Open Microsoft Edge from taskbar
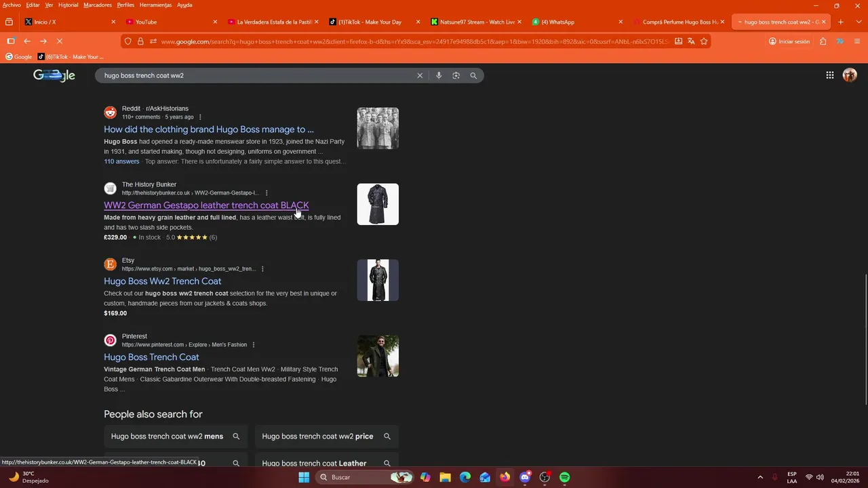Screen dimensions: 868x488 point(465,477)
